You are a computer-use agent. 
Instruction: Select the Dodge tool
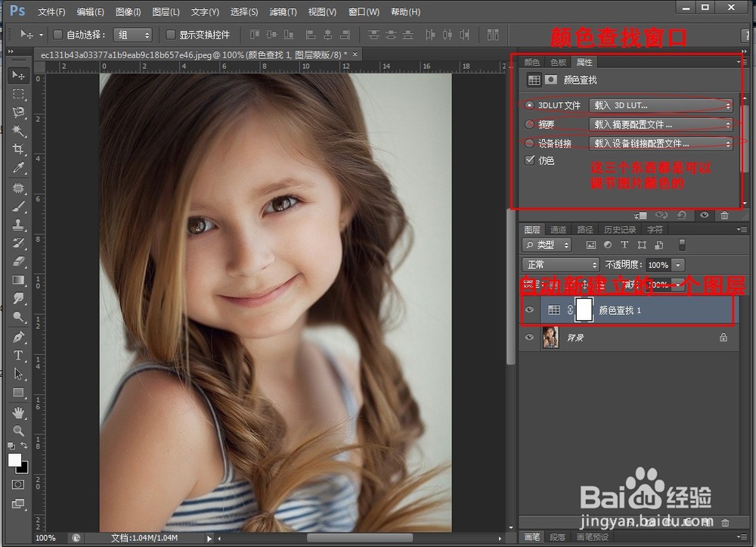point(18,317)
